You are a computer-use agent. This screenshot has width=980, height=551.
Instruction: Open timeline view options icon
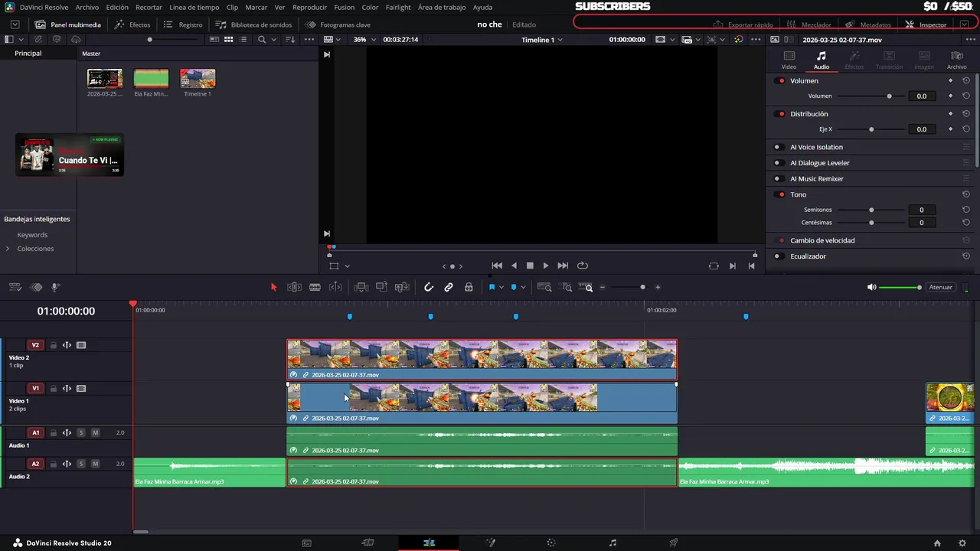tap(15, 287)
